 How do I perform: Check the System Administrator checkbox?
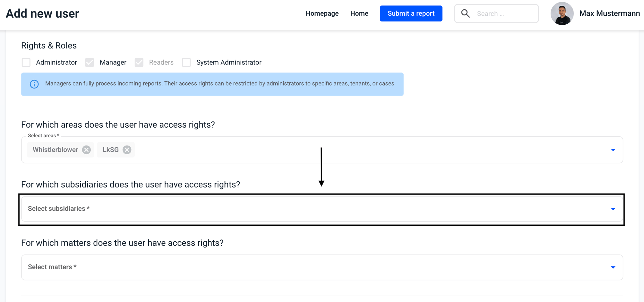point(186,62)
